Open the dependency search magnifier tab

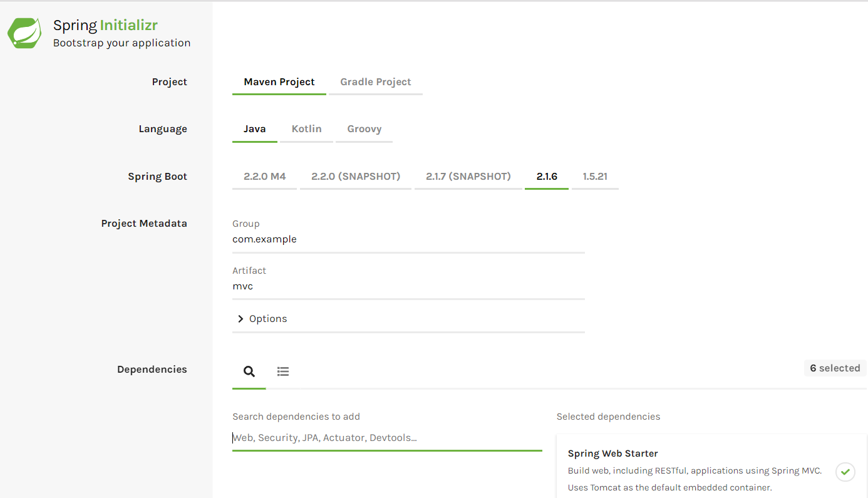click(x=249, y=371)
